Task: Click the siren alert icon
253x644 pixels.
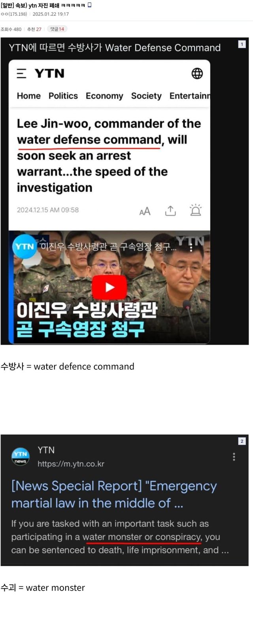Action: pos(196,210)
